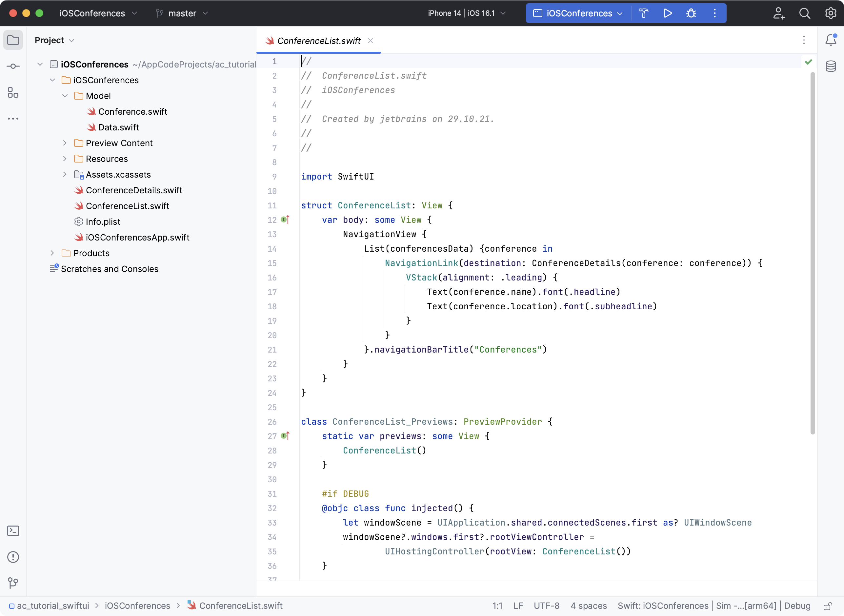
Task: Open the Problems tool window icon
Action: pyautogui.click(x=13, y=557)
